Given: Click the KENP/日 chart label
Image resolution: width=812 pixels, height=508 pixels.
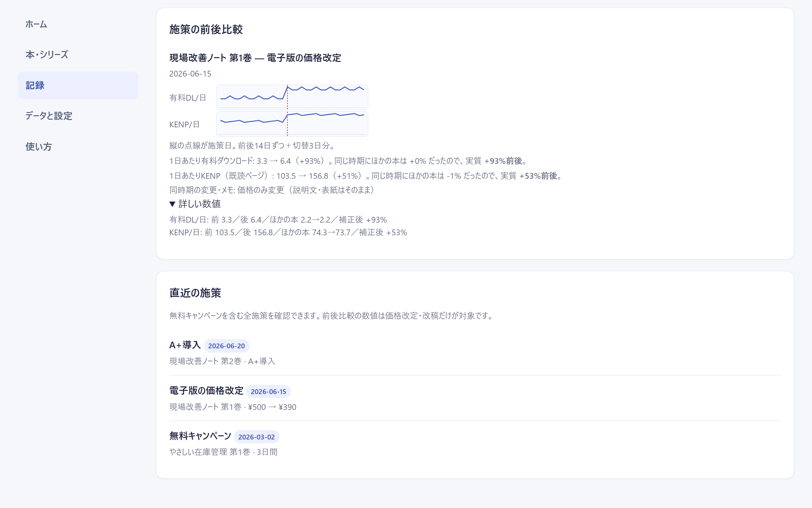Looking at the screenshot, I should pos(185,125).
